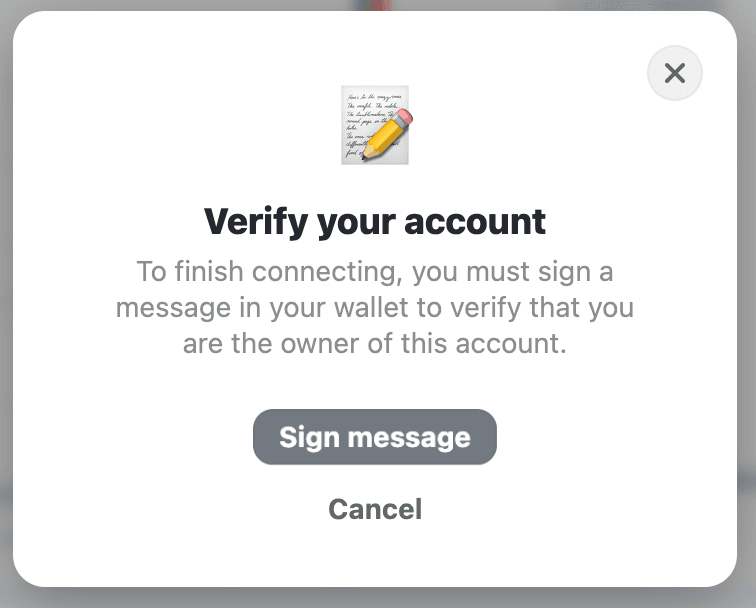
Task: Dismiss the modal using the X icon
Action: point(675,73)
